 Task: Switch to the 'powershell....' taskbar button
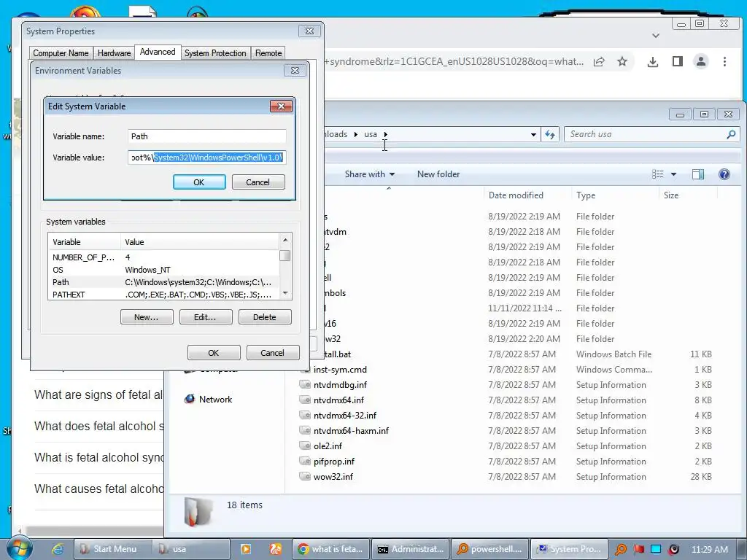(x=489, y=549)
